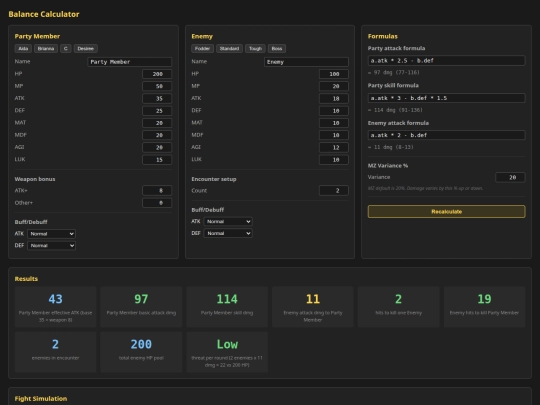Focus Enemy MAT field
This screenshot has width=540, height=405.
pos(334,123)
